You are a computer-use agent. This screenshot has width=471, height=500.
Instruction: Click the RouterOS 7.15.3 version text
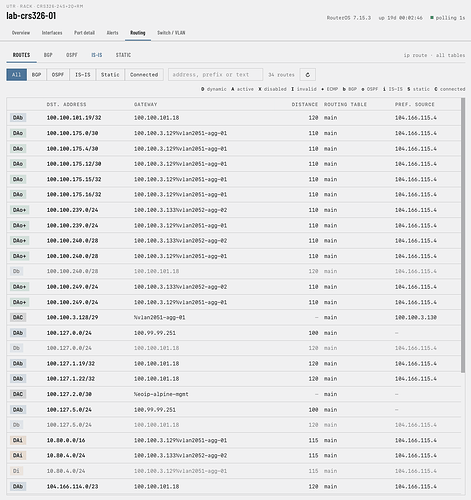(x=349, y=18)
